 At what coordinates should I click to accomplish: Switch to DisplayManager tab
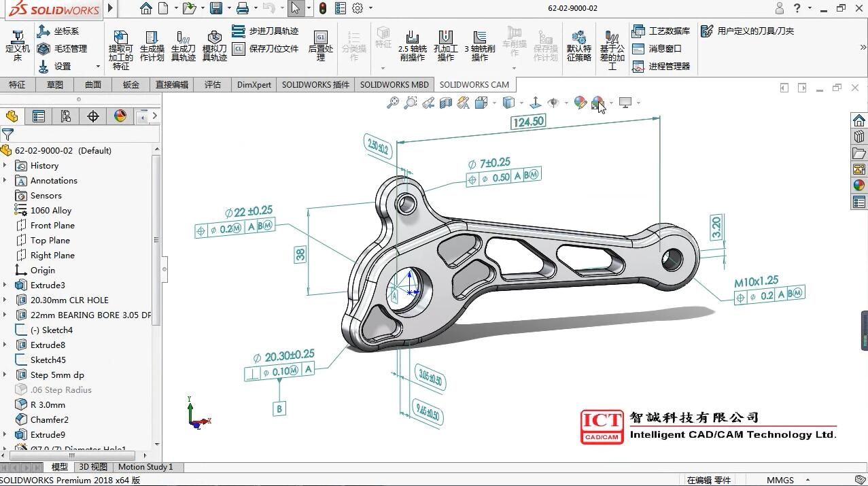120,116
